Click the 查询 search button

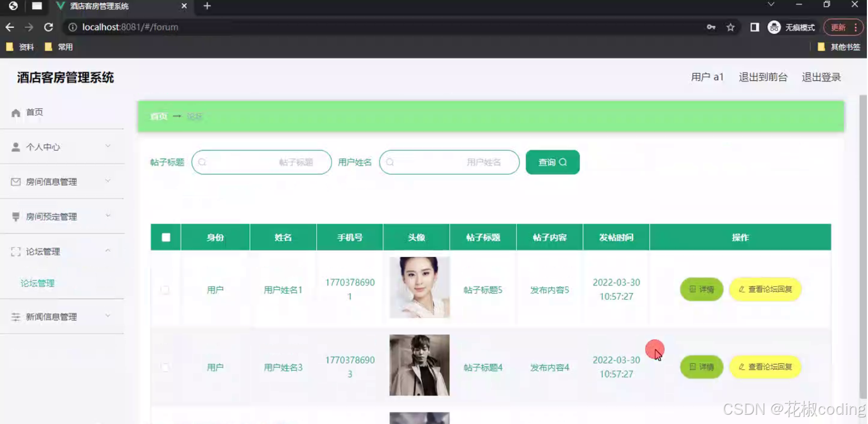[x=552, y=162]
